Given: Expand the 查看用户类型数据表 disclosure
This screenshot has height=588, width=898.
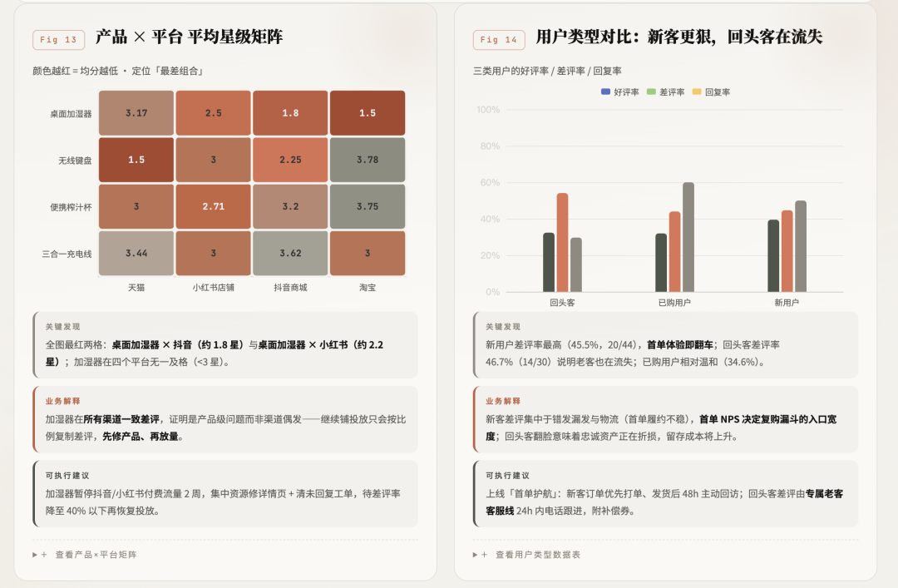Looking at the screenshot, I should coord(527,555).
